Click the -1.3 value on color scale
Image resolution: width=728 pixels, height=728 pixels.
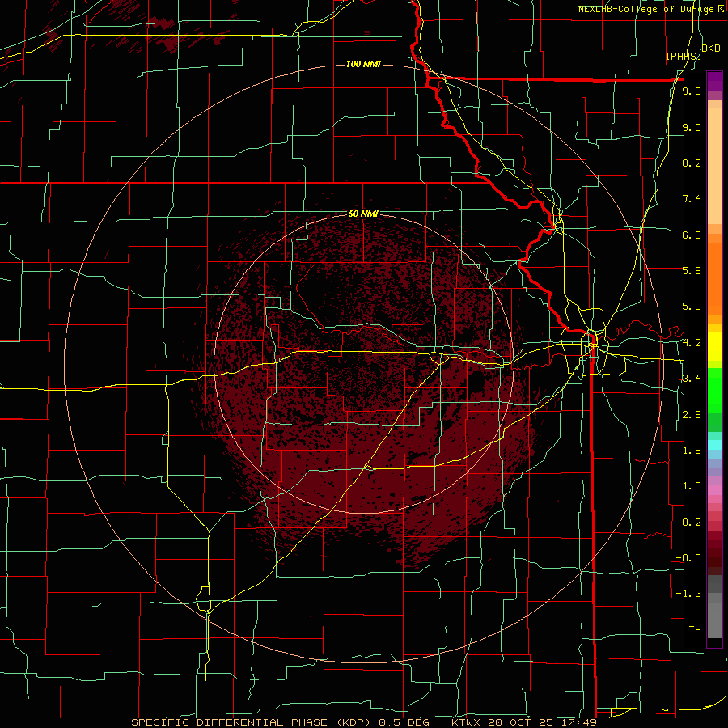(x=688, y=594)
